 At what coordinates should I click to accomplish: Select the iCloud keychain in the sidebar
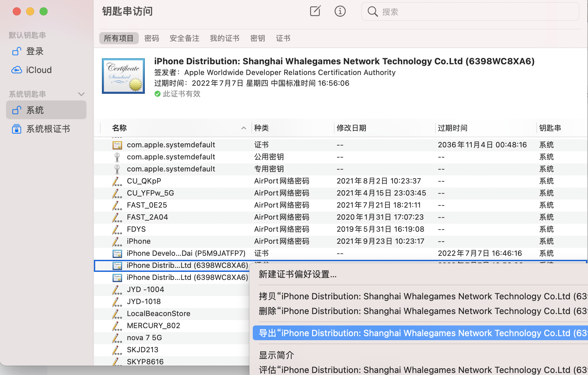[x=46, y=70]
